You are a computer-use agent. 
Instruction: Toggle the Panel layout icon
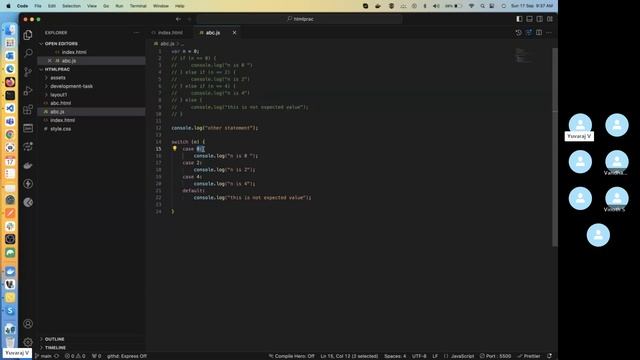(x=529, y=19)
